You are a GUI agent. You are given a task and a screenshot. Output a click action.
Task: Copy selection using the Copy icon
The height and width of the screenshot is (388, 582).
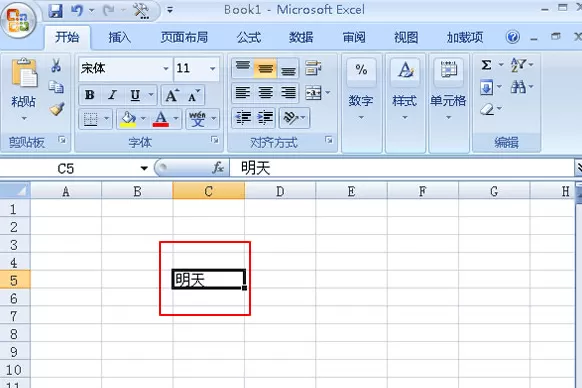(x=56, y=87)
